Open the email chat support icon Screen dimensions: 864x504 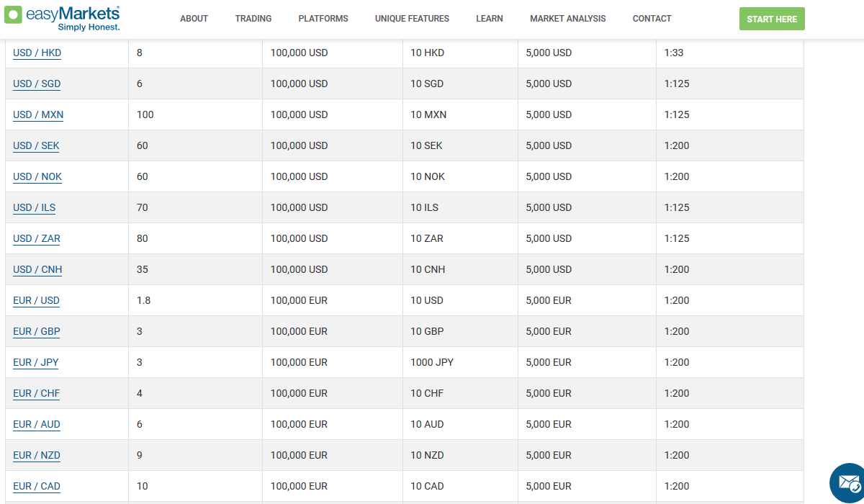tap(849, 483)
